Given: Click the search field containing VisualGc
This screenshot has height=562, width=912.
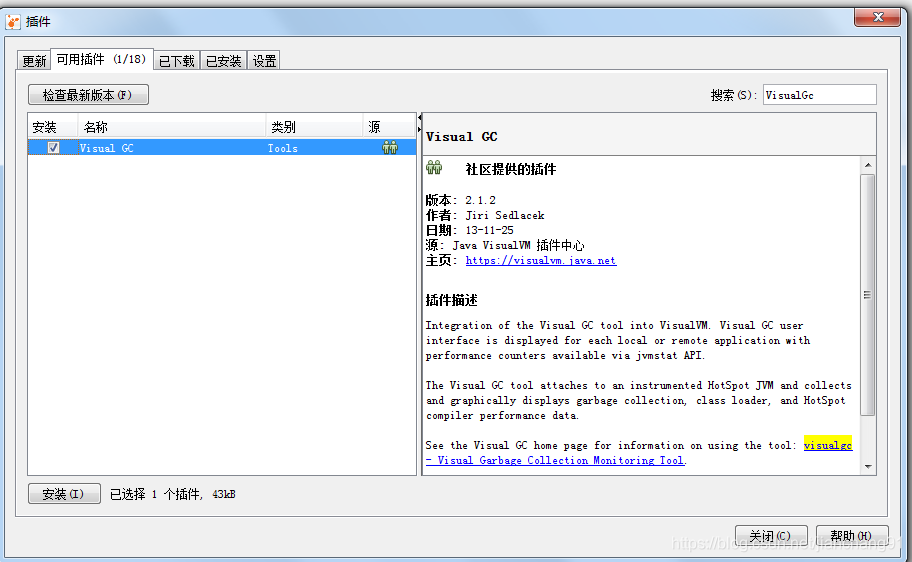Looking at the screenshot, I should pyautogui.click(x=820, y=95).
